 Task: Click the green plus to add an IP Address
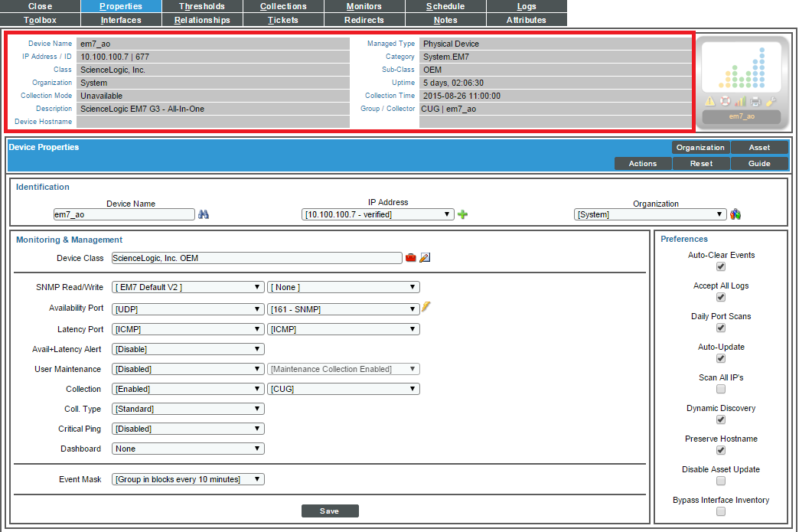(462, 214)
